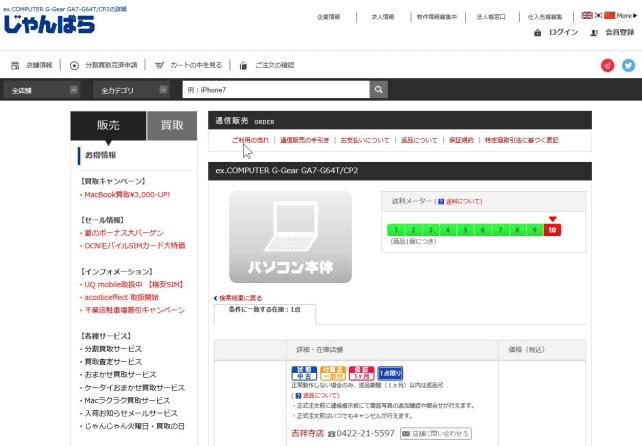Open UQ mobile取扱中 格安SIM link
This screenshot has height=446, width=642.
click(x=134, y=284)
